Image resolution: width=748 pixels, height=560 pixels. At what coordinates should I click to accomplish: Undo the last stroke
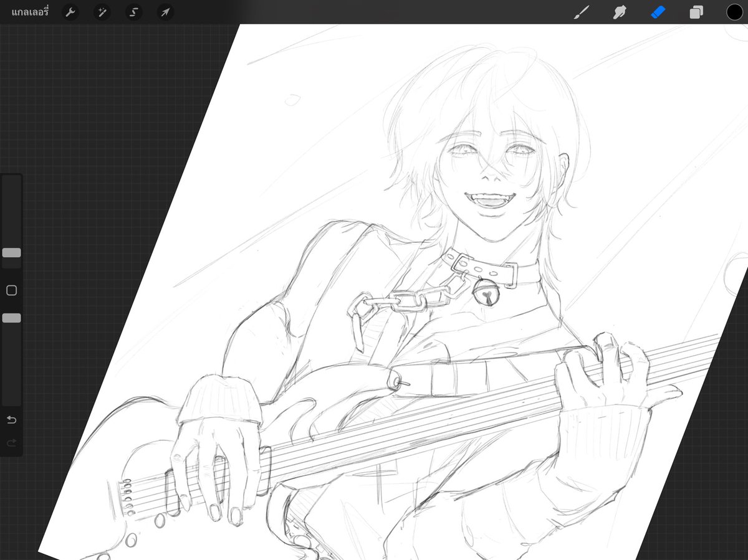tap(11, 420)
